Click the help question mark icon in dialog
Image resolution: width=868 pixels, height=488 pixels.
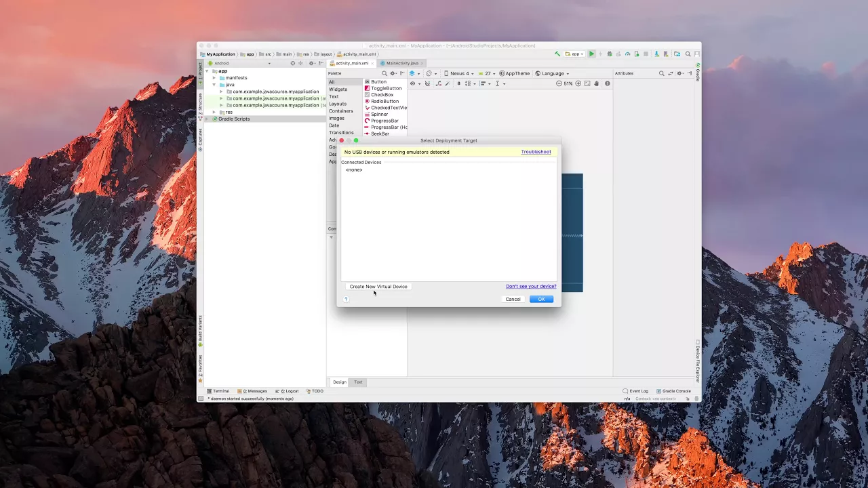click(x=346, y=299)
